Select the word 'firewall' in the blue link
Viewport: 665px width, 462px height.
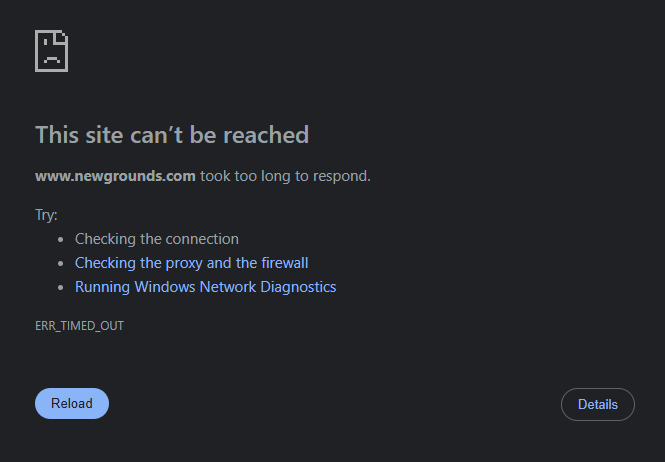(285, 263)
